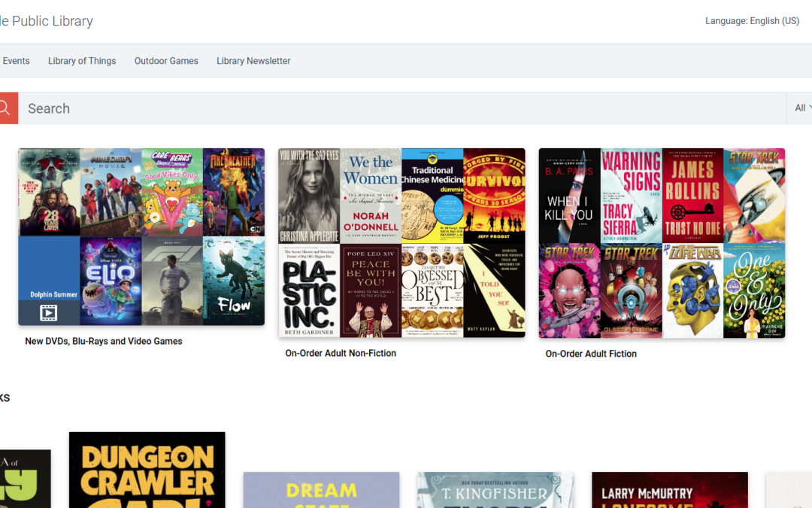Select the '28 Years Later' movie cover
This screenshot has width=812, height=508.
click(49, 192)
